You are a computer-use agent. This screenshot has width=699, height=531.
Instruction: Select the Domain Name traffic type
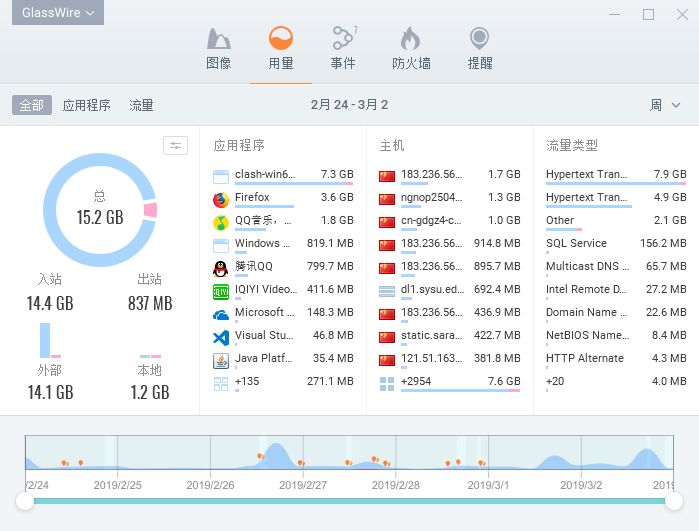click(616, 314)
